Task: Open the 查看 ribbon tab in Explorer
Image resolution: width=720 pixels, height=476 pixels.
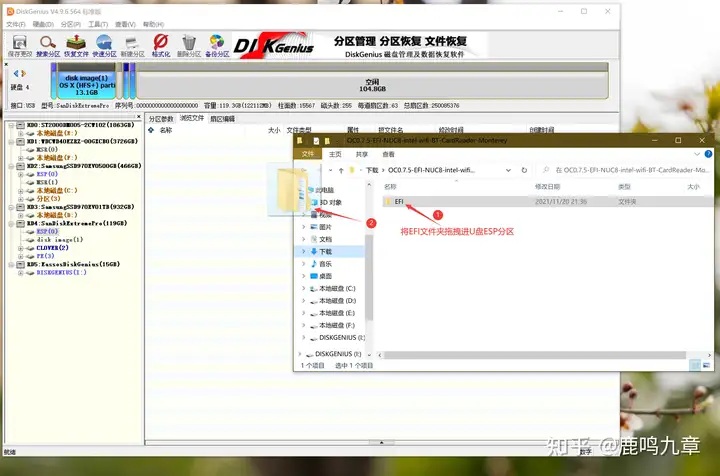Action: (388, 154)
